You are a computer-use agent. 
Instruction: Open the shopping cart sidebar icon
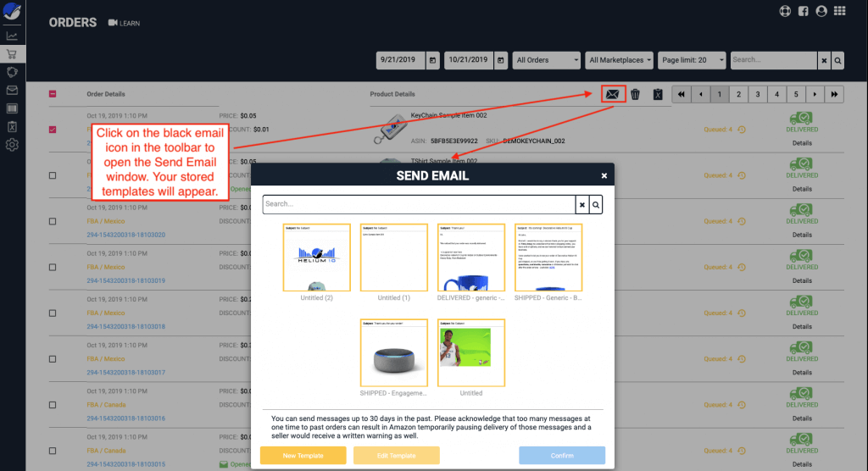tap(12, 53)
